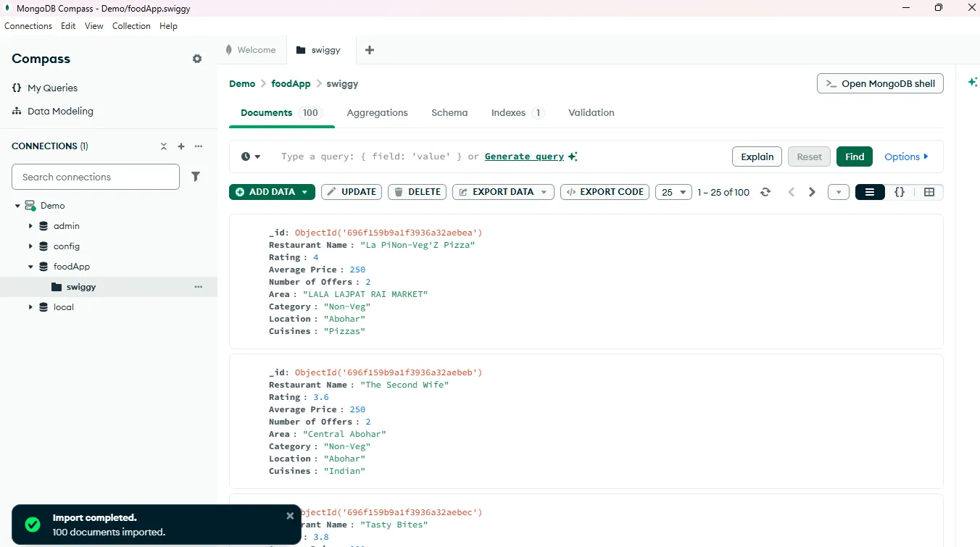Collapse the foodApp database tree
This screenshot has height=547, width=980.
click(x=30, y=266)
